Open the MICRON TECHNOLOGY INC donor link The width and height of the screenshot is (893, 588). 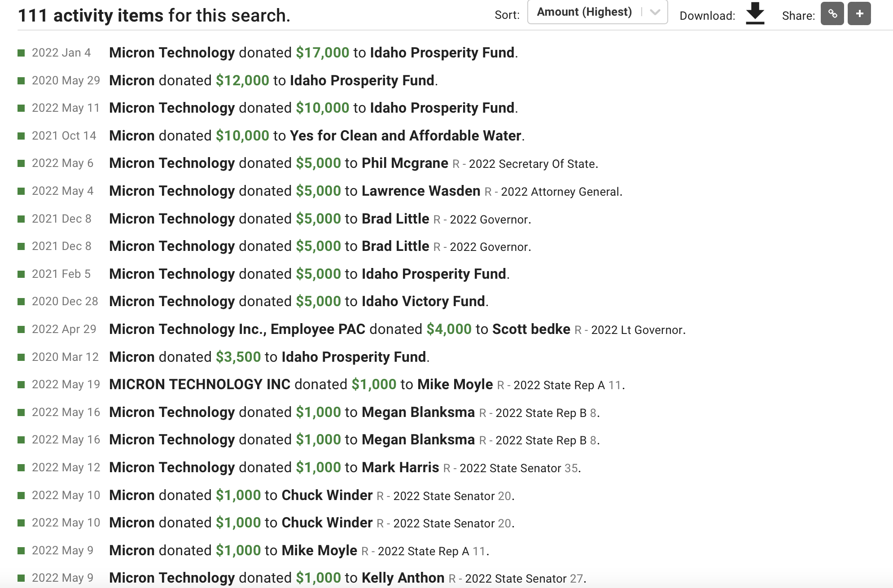pos(200,384)
